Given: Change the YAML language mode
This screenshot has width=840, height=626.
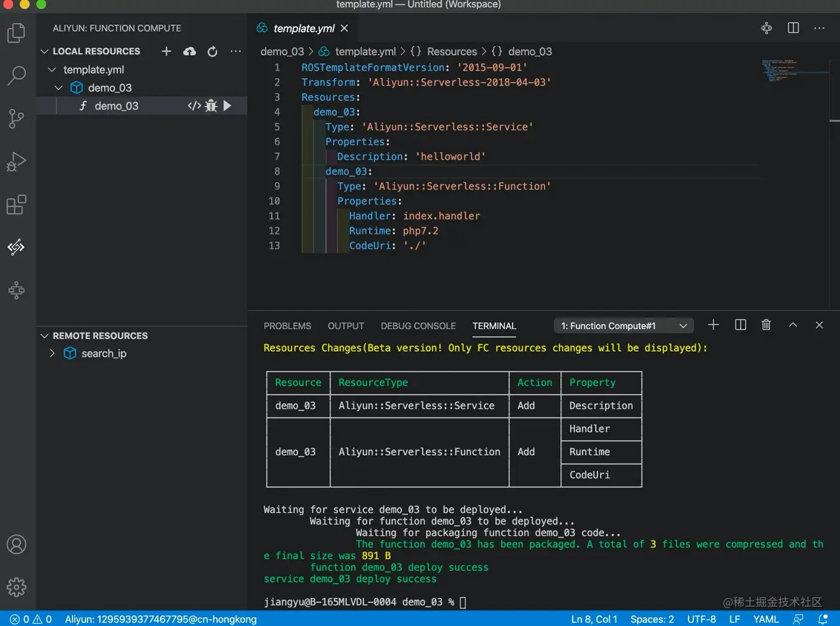Looking at the screenshot, I should click(766, 619).
